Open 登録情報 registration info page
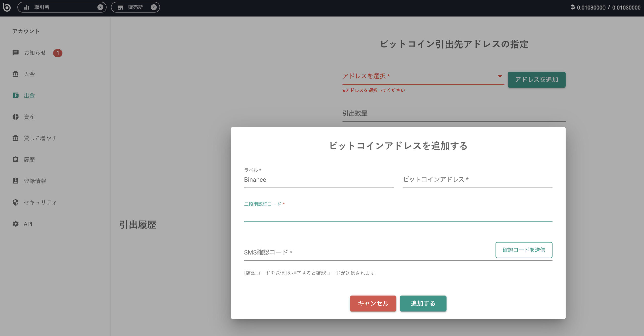The image size is (644, 336). pyautogui.click(x=35, y=181)
